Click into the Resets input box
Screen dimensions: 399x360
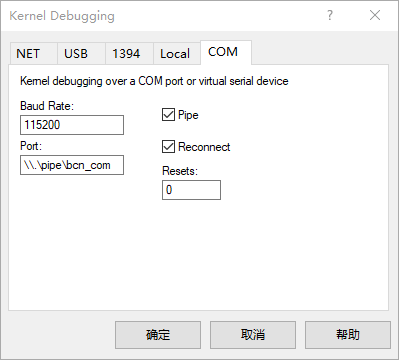(x=191, y=190)
